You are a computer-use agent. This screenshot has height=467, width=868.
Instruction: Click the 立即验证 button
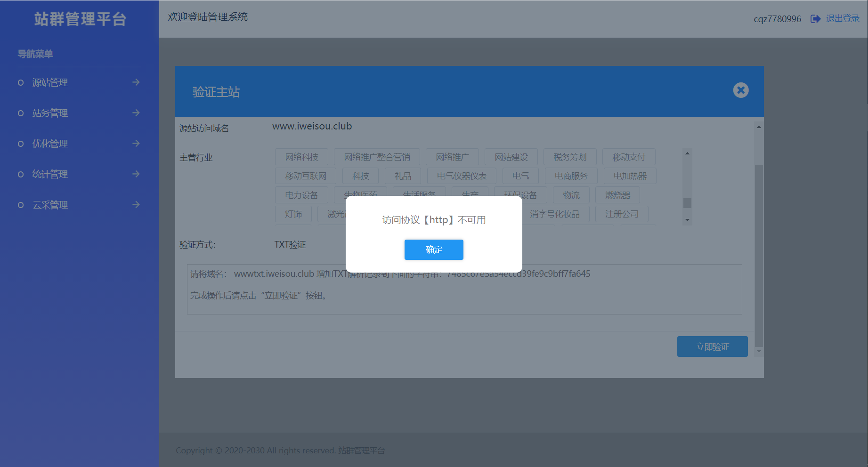[x=712, y=346]
